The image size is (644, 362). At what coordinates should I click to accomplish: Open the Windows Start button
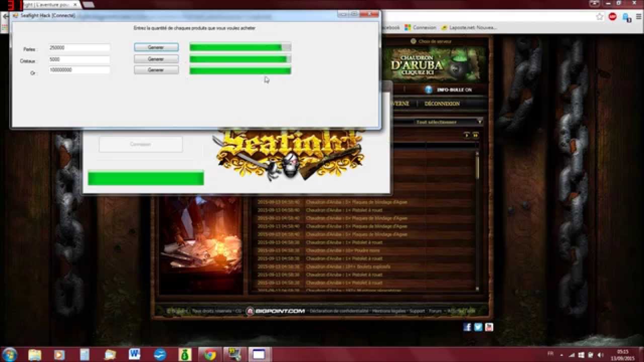click(10, 354)
